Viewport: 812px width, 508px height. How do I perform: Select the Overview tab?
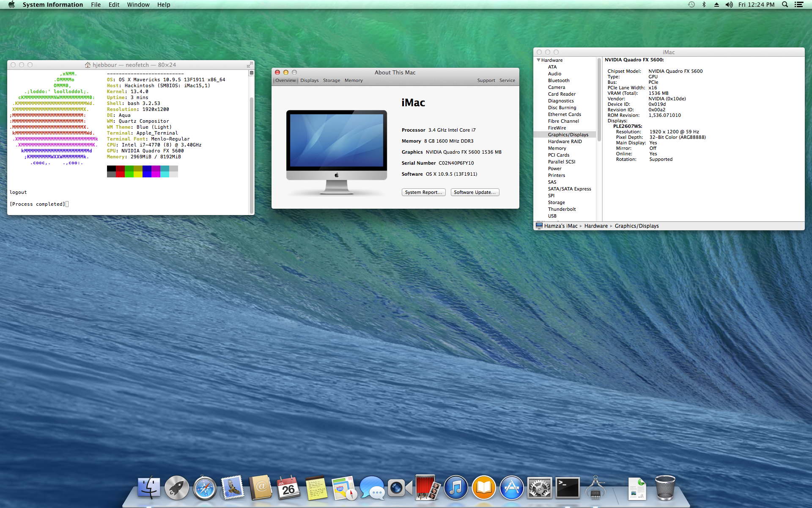285,80
